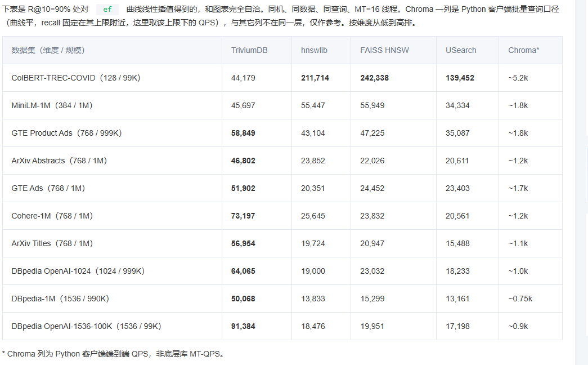Click the value 55,447
The height and width of the screenshot is (365, 588).
313,105
